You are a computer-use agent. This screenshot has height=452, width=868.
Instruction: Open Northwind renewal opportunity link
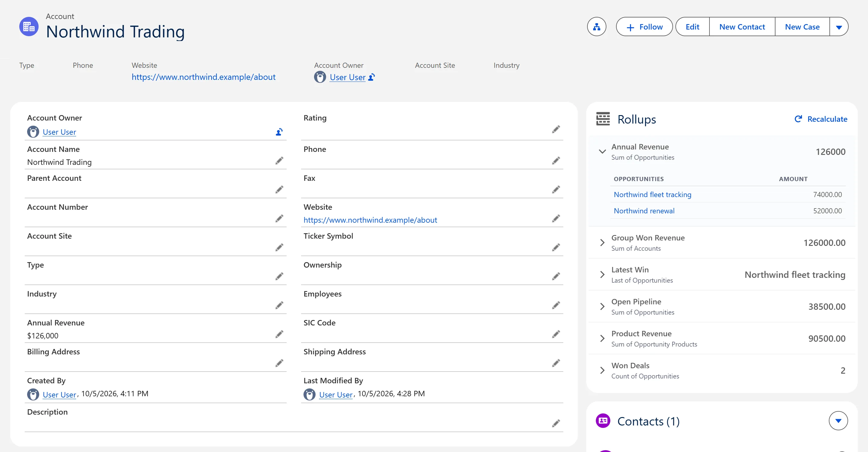(x=644, y=211)
